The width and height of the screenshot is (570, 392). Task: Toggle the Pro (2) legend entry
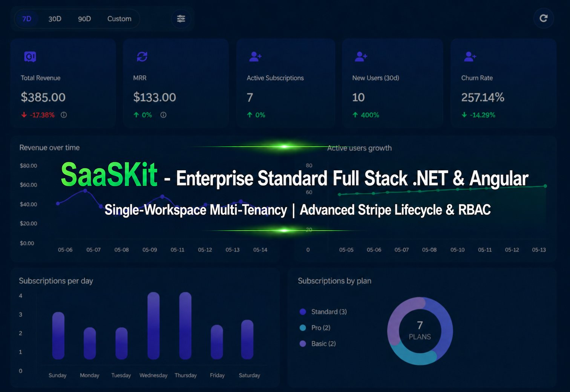315,328
